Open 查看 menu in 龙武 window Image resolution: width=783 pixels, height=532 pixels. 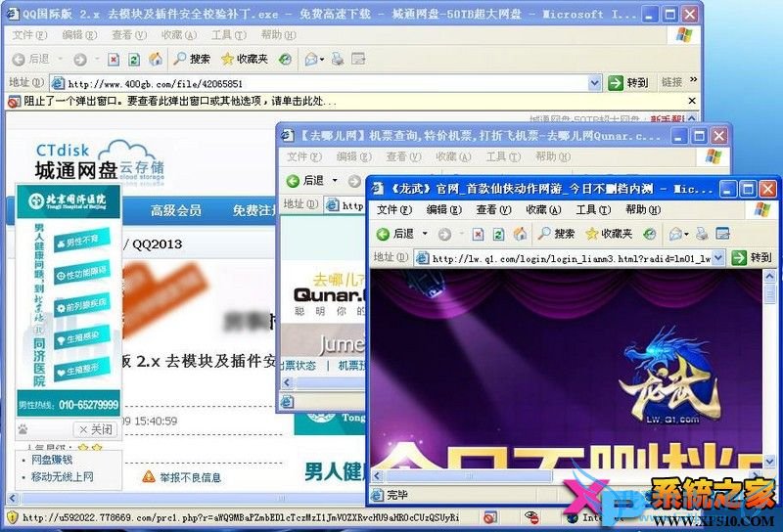point(493,209)
